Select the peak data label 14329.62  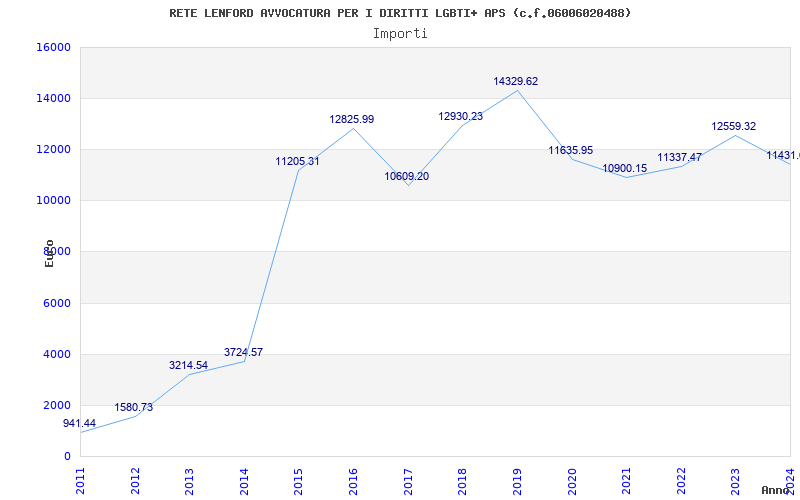[515, 82]
